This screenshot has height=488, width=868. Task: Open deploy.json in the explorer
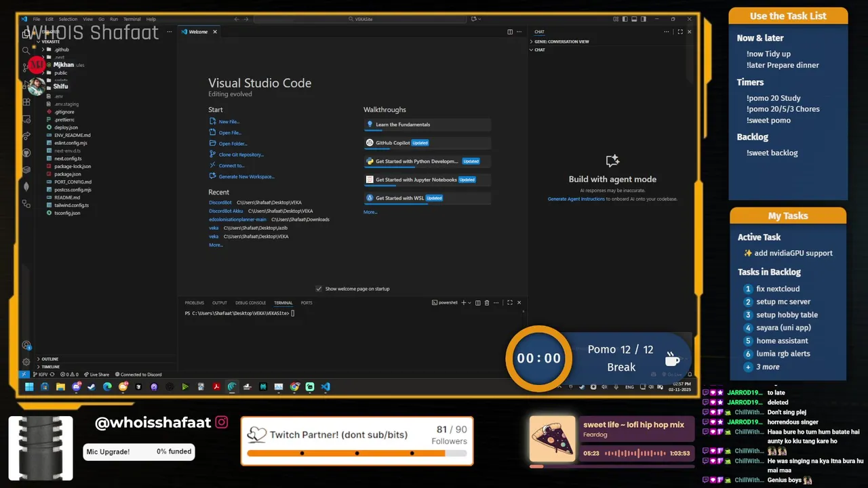pos(66,127)
